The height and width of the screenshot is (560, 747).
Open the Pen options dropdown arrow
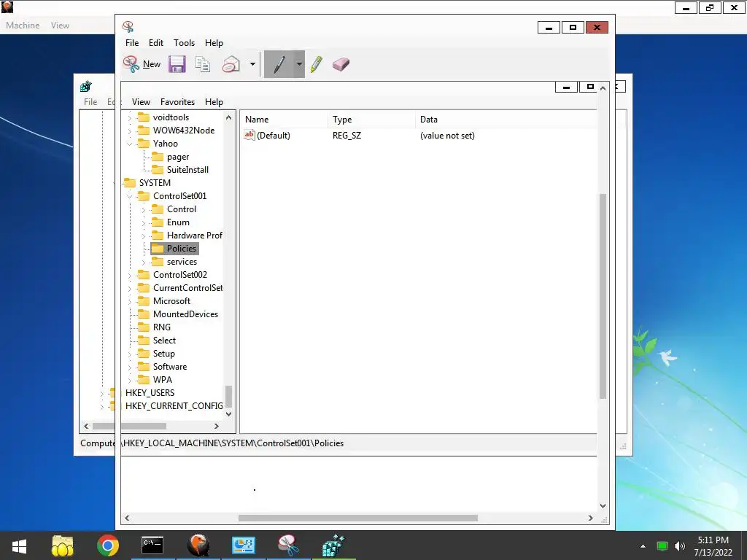(298, 64)
